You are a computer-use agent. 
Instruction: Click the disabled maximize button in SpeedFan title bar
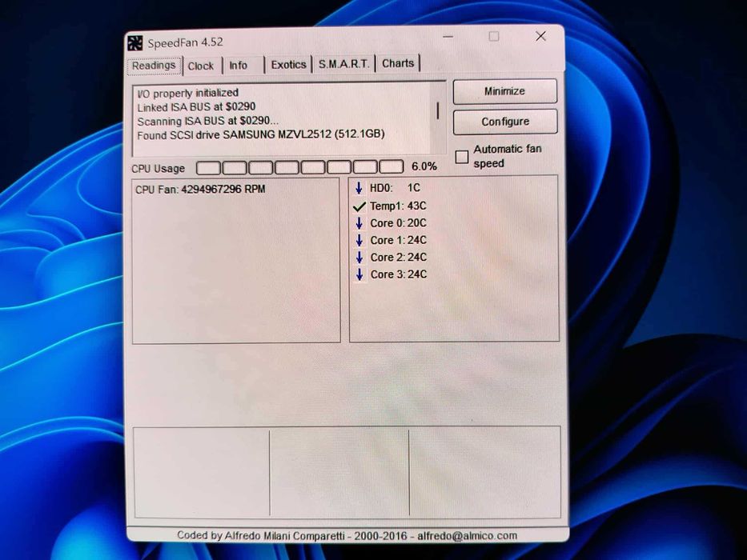(494, 37)
